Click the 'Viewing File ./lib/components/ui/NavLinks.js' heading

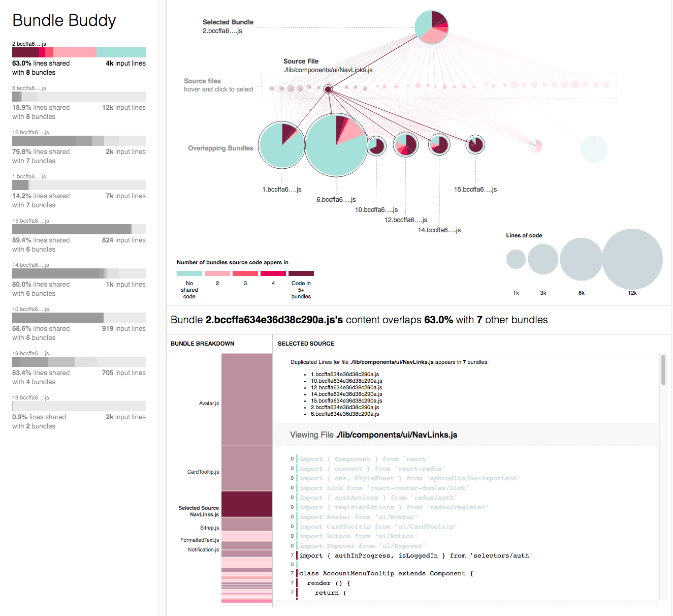(x=374, y=435)
